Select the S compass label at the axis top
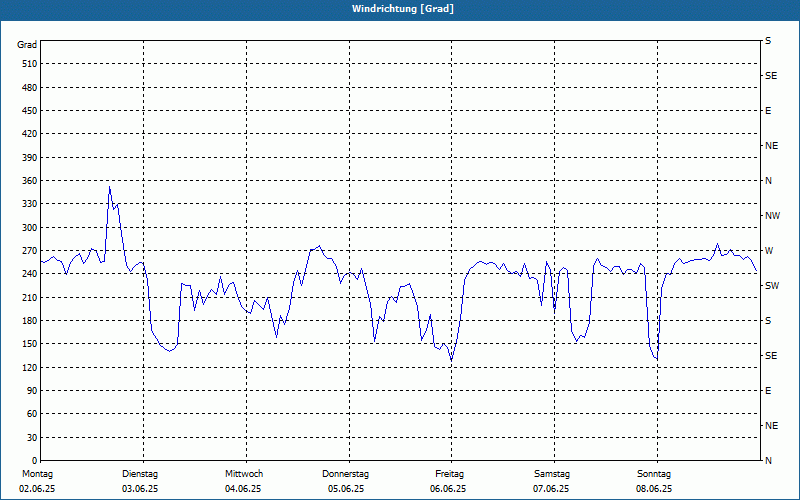The height and width of the screenshot is (500, 800). pyautogui.click(x=768, y=41)
